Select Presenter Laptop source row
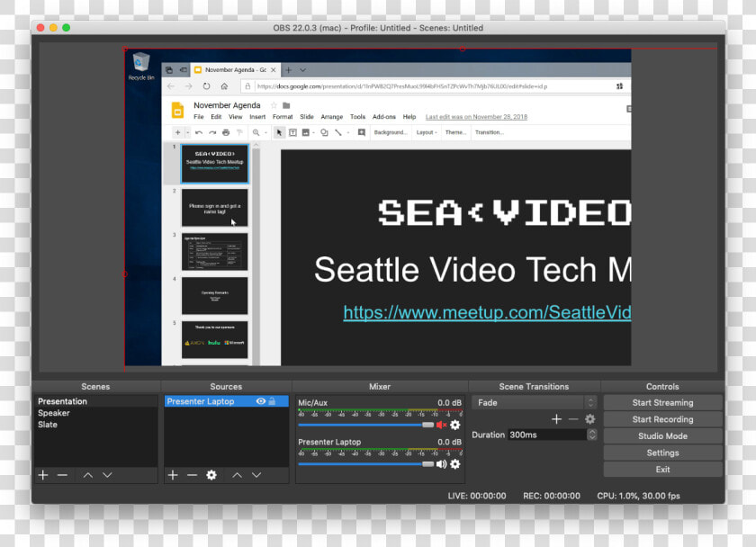This screenshot has width=756, height=547. 226,401
